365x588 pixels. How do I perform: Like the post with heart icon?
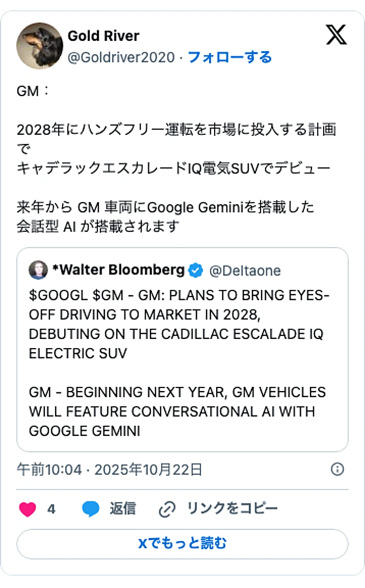tap(28, 509)
